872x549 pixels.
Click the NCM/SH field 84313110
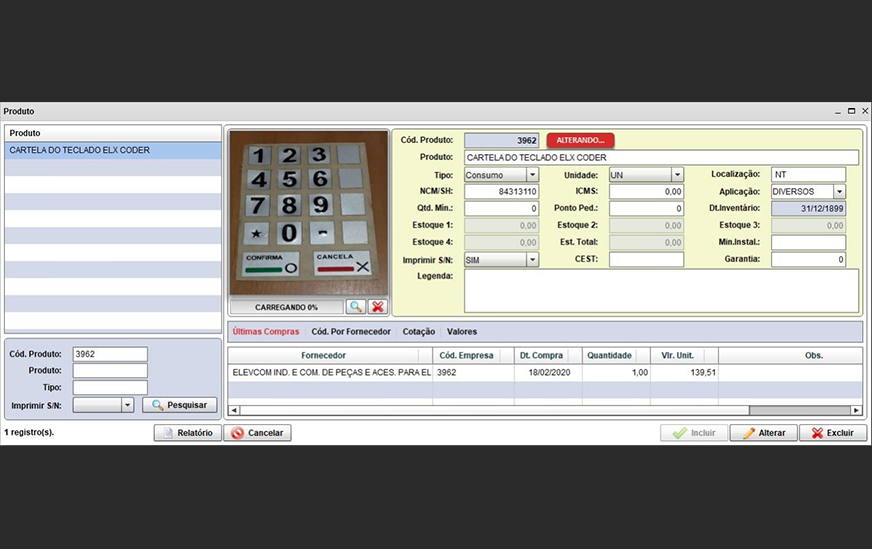[x=502, y=191]
